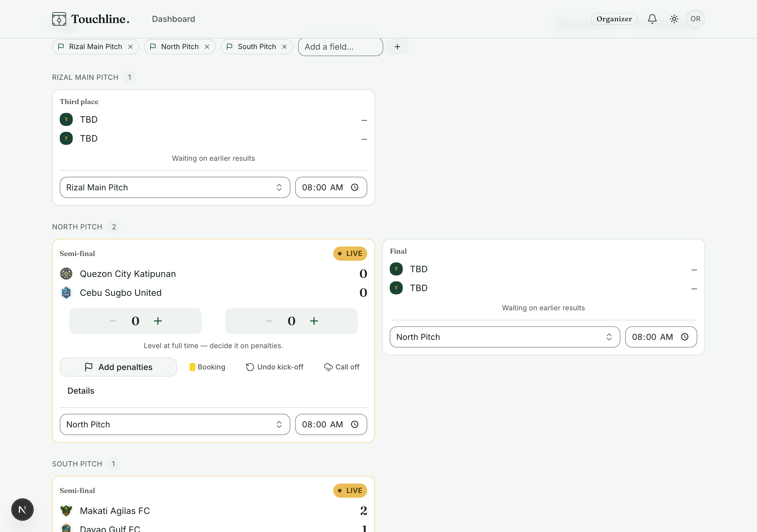The image size is (757, 532).
Task: Click the plus button to add field
Action: (397, 47)
